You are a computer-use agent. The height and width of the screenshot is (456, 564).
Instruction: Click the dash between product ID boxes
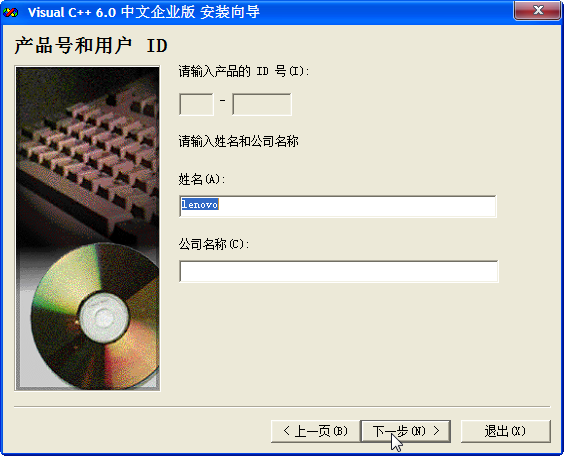223,100
